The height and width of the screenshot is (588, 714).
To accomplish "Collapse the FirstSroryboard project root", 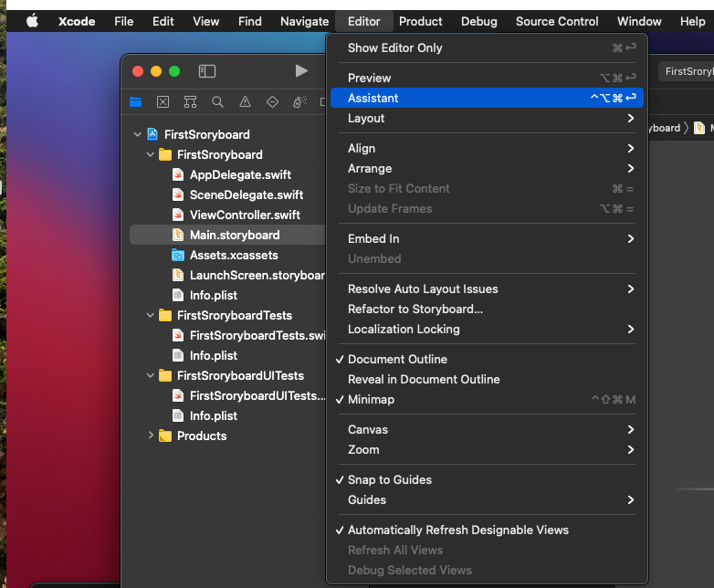I will (138, 134).
